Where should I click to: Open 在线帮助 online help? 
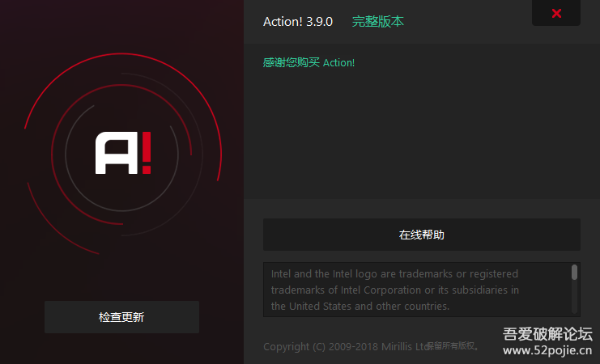pos(421,235)
